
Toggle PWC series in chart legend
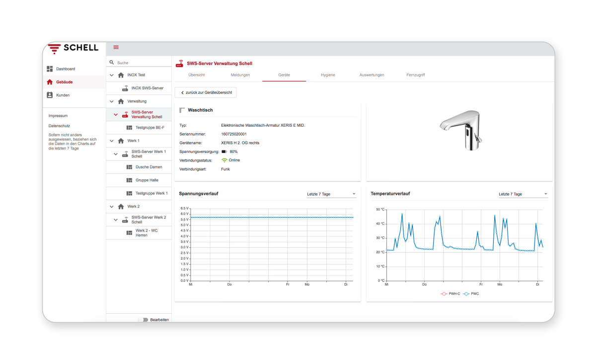click(466, 294)
